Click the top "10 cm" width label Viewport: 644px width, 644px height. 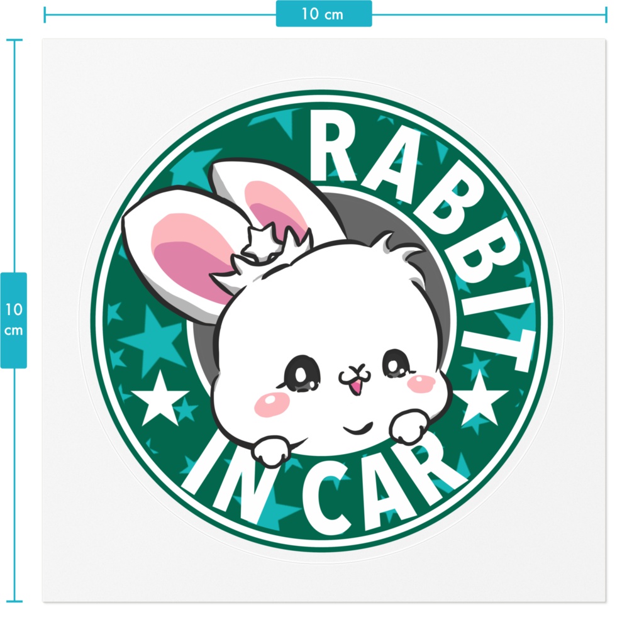coord(324,14)
